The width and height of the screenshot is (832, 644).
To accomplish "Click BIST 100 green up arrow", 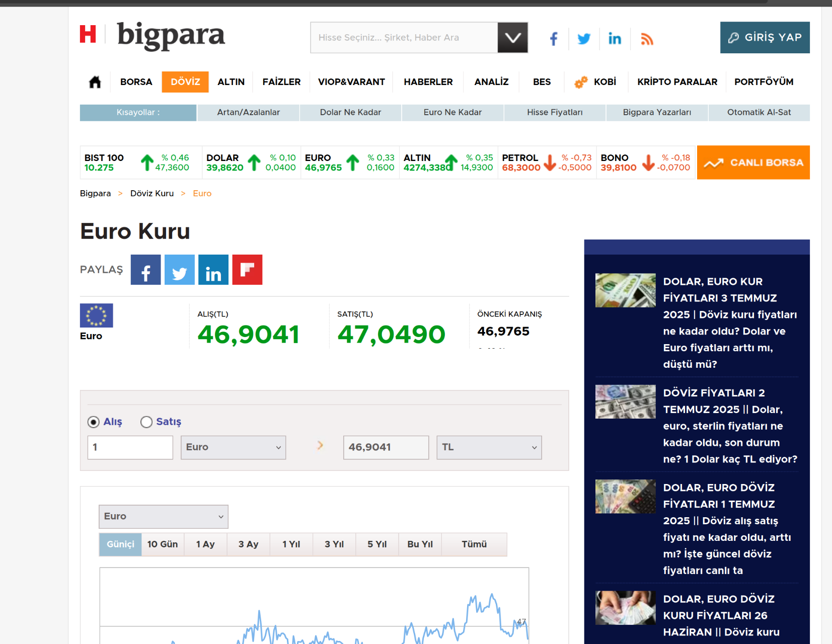I will click(x=147, y=163).
